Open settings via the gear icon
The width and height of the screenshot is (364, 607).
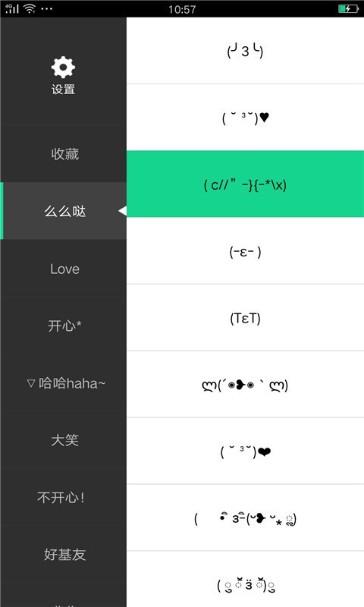(x=63, y=68)
